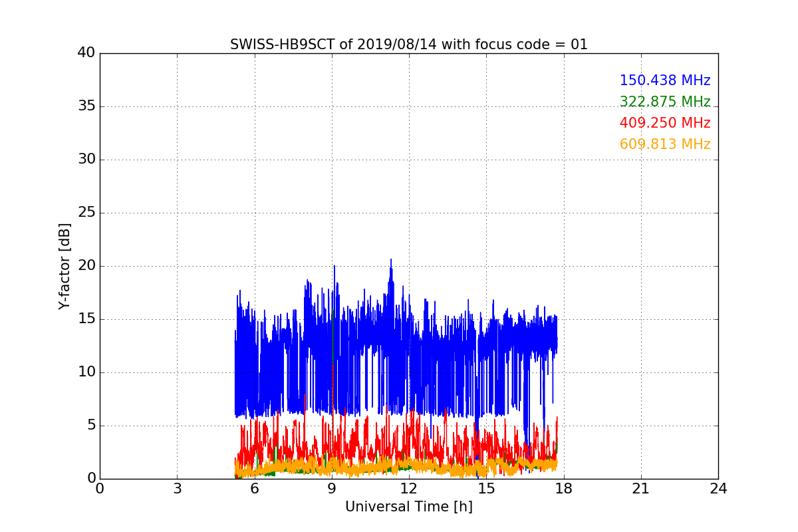Screen dimensions: 798x532
Task: Click the y-axis tick label 25
Action: click(86, 213)
